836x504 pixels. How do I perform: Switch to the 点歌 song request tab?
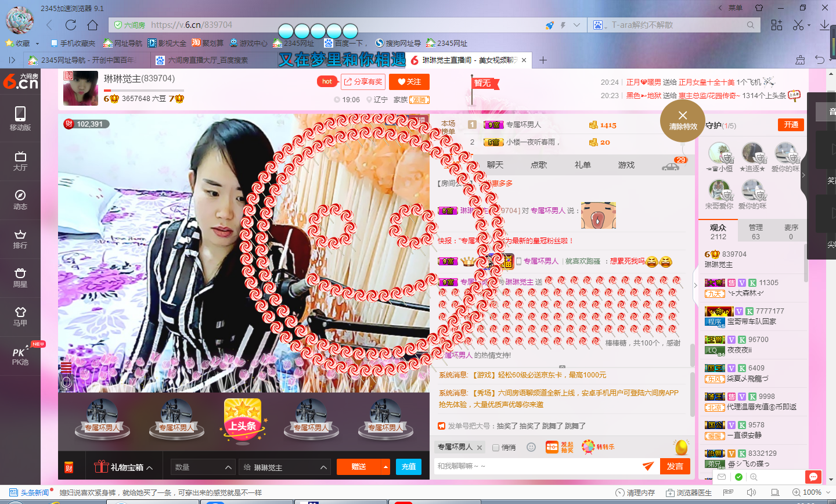(539, 165)
